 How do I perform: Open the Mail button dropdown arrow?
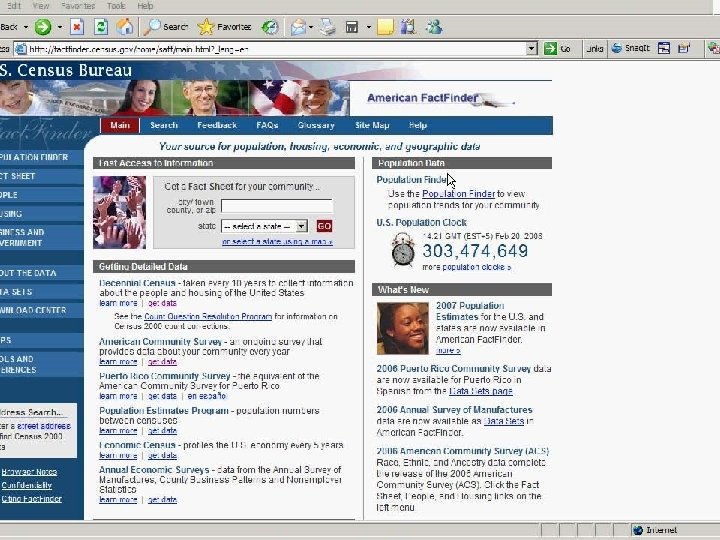pyautogui.click(x=311, y=27)
